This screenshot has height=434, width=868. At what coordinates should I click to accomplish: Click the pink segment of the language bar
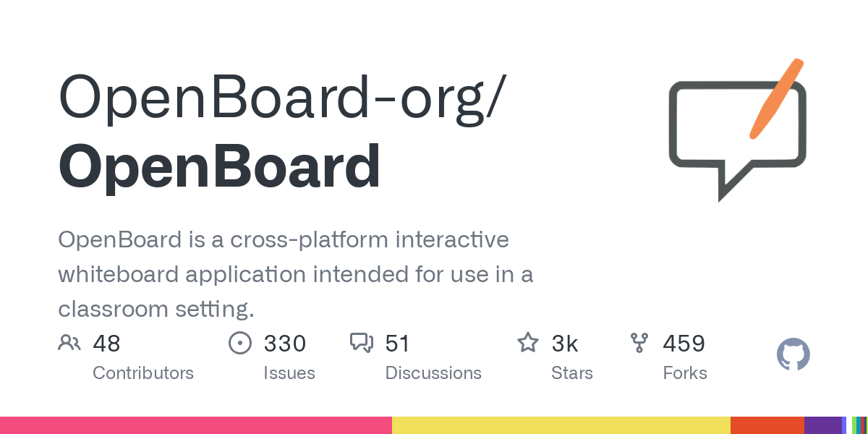pos(196,425)
